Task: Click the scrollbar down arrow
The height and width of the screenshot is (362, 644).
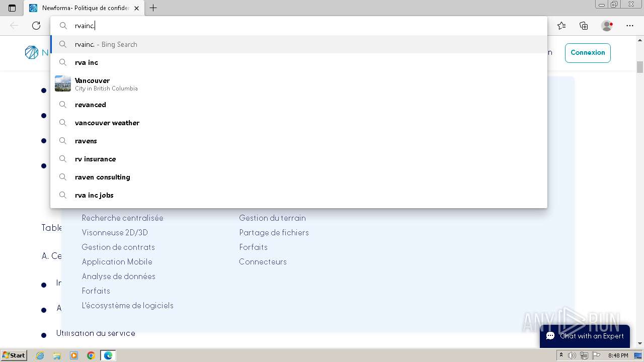Action: 640,343
